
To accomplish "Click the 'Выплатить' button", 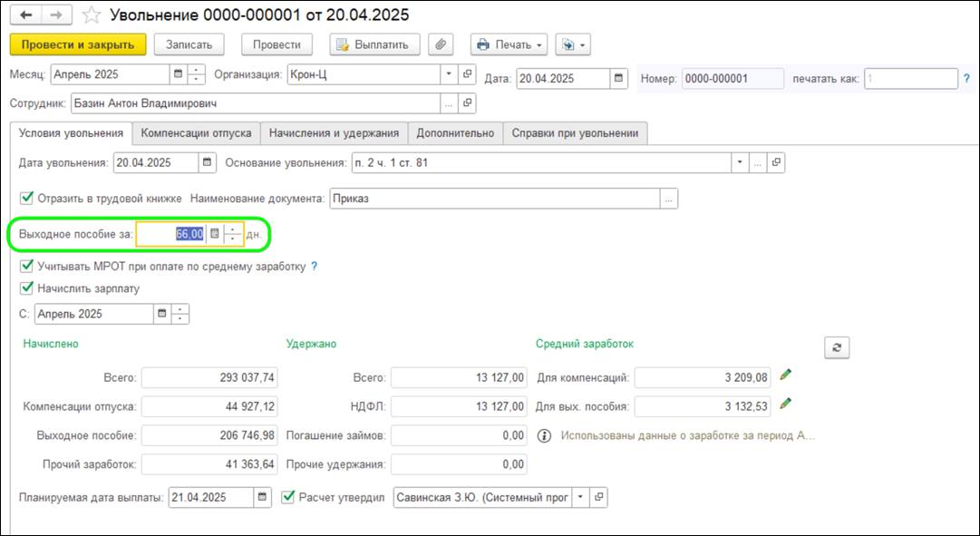I will coord(374,44).
